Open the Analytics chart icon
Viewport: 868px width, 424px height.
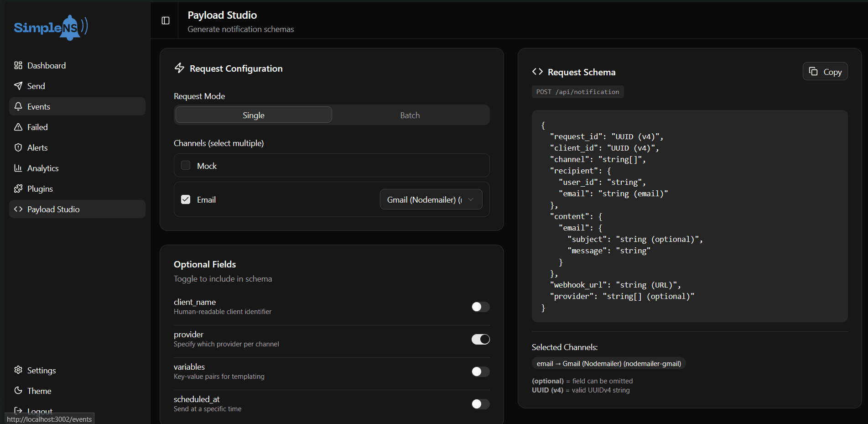tap(18, 168)
